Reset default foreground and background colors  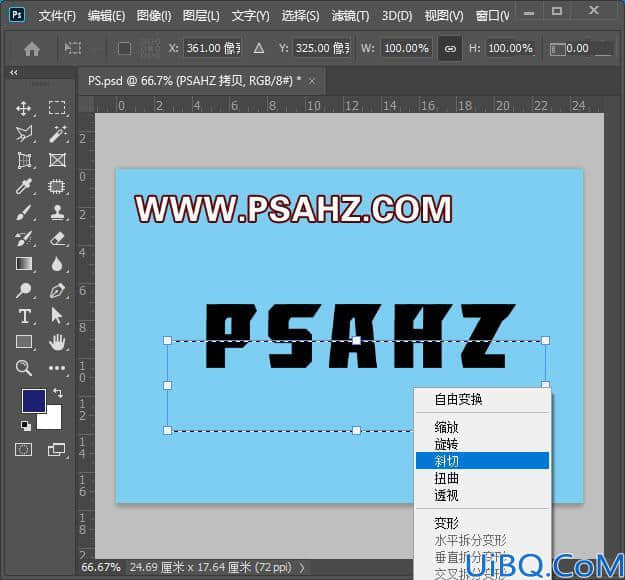tap(26, 425)
